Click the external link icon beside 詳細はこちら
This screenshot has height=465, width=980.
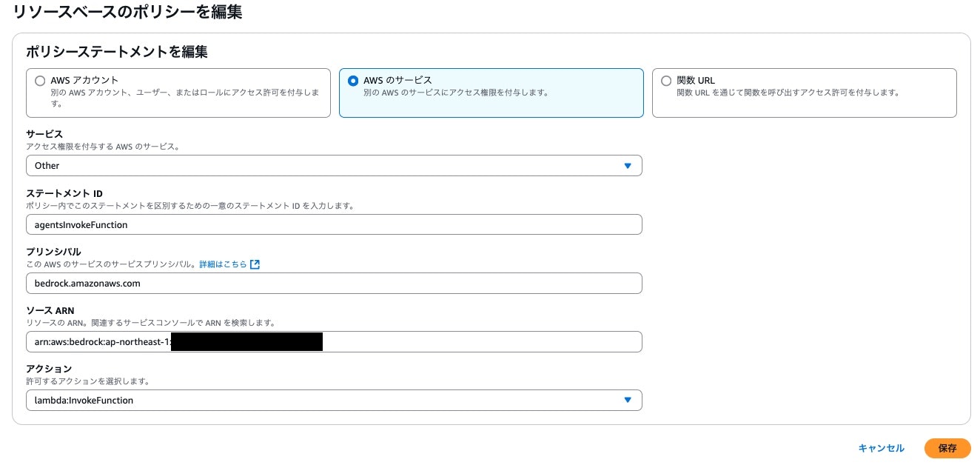click(x=255, y=264)
